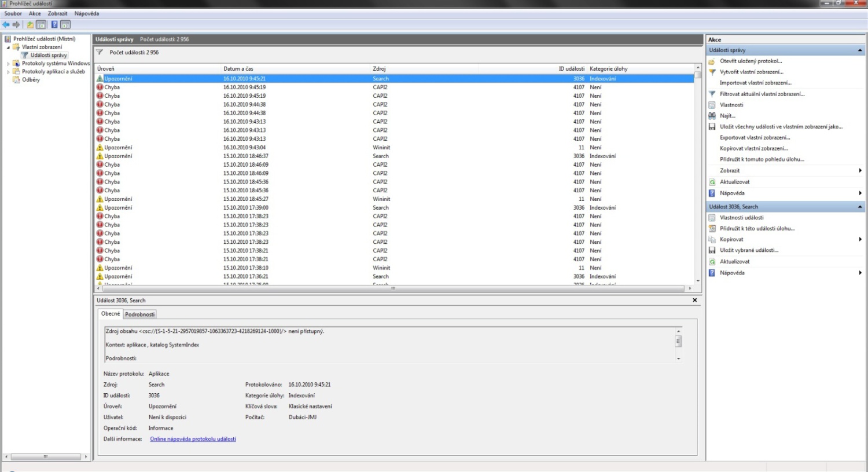Viewport: 868px width, 472px height.
Task: Open Nápověda submenu under Události správy actions
Action: pyautogui.click(x=786, y=193)
